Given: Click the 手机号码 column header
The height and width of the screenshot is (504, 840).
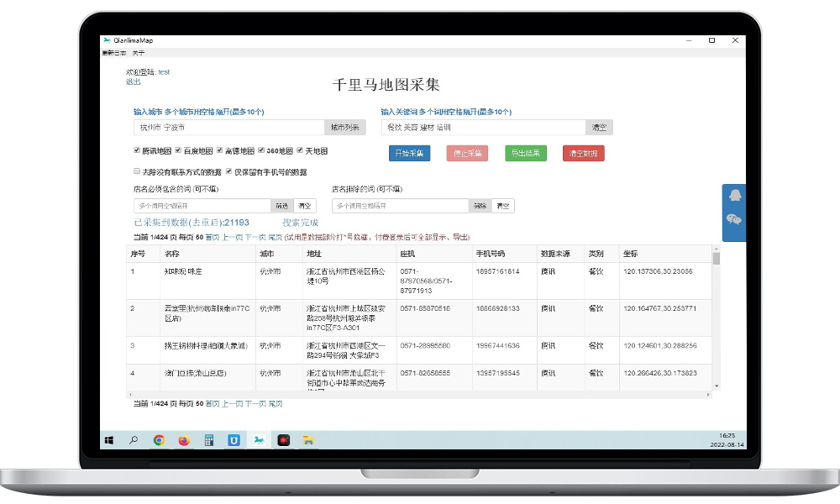Looking at the screenshot, I should pos(504,254).
